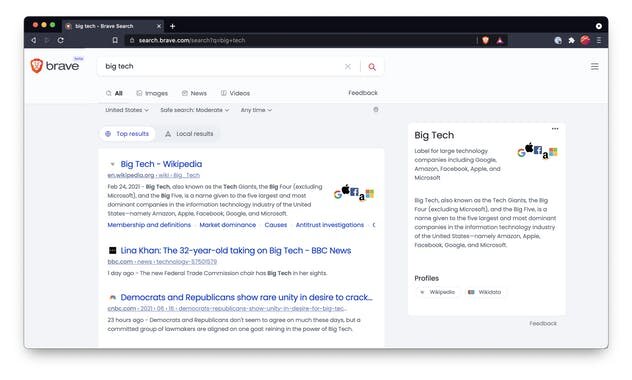Viewport: 632px width, 380px height.
Task: Reload the page with the refresh icon
Action: tap(60, 40)
